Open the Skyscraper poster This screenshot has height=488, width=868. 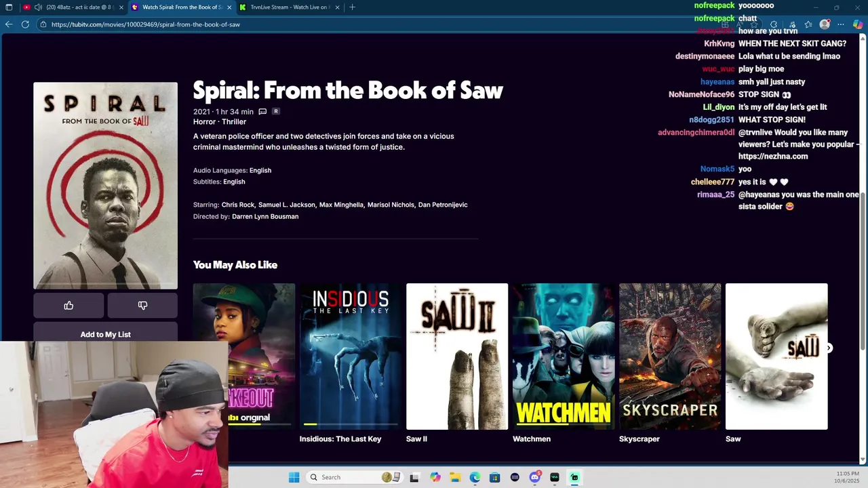click(x=670, y=357)
